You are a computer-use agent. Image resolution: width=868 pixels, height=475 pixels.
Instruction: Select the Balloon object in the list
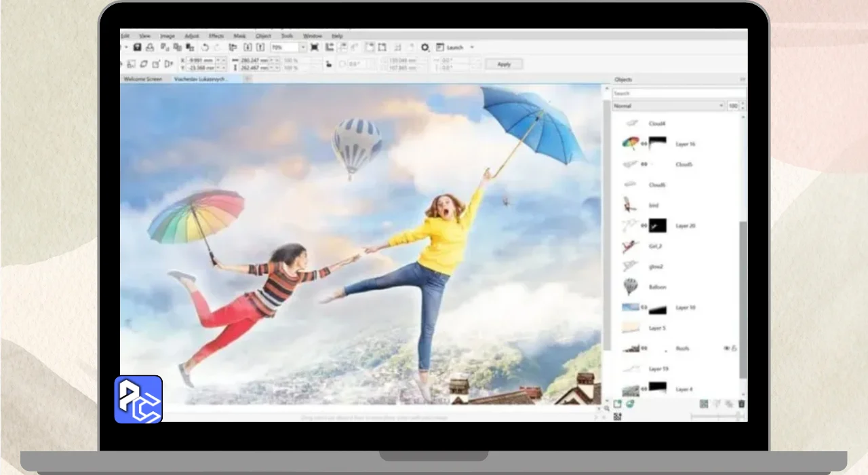tap(657, 287)
